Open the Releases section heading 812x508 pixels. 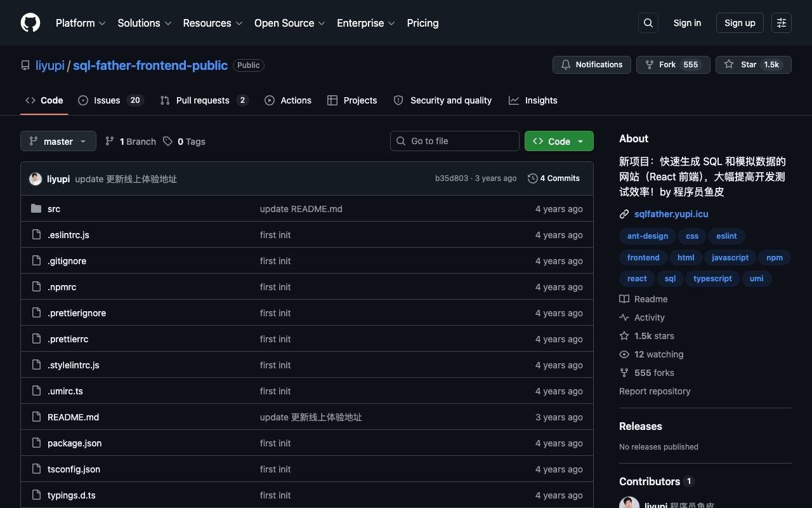point(641,426)
